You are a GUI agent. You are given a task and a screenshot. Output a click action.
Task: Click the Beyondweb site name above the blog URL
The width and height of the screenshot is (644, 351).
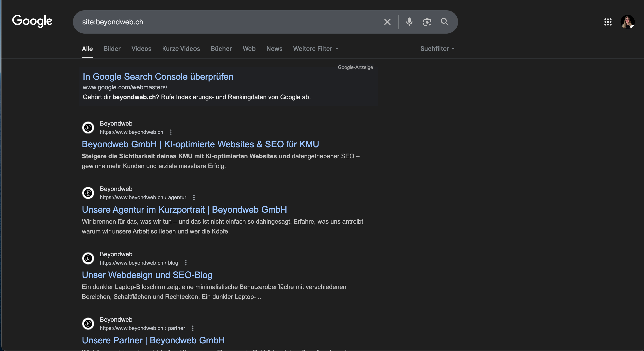pos(116,254)
